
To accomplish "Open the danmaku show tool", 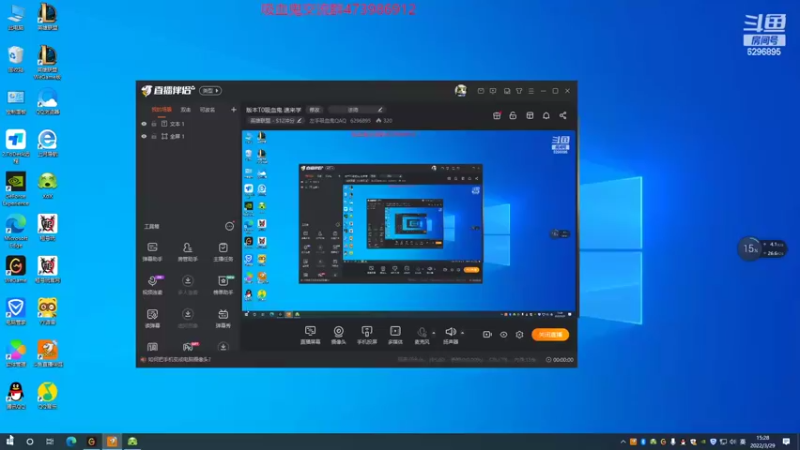I will click(223, 318).
